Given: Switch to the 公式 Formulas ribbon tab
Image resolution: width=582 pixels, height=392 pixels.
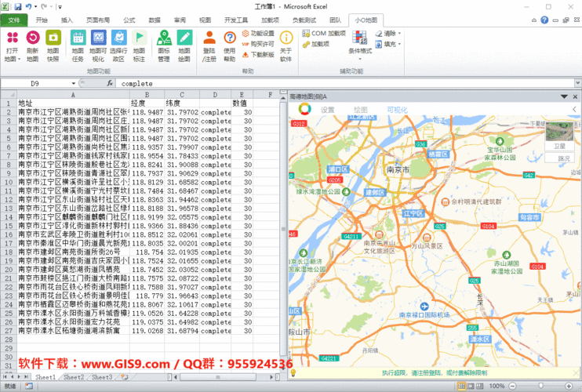Looking at the screenshot, I should tap(129, 20).
